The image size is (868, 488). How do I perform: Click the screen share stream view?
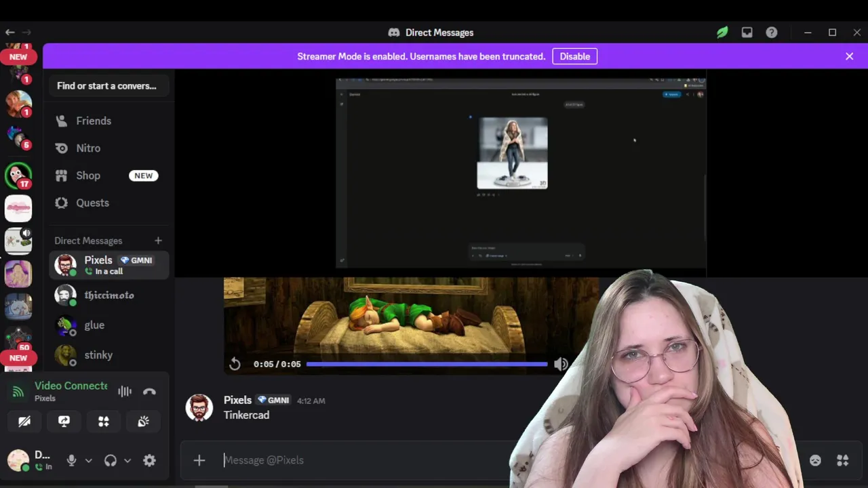coord(521,173)
